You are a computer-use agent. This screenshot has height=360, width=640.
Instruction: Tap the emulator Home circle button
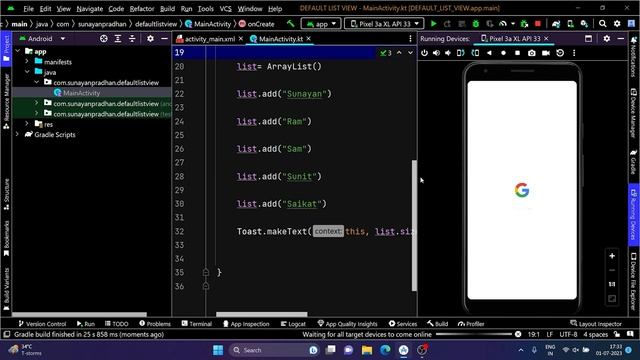503,53
